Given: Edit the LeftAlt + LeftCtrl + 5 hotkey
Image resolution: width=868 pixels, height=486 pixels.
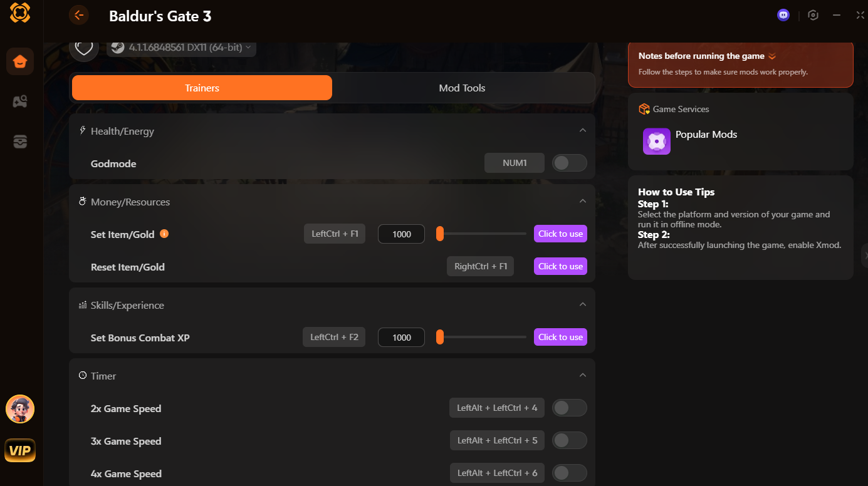Looking at the screenshot, I should tap(497, 440).
